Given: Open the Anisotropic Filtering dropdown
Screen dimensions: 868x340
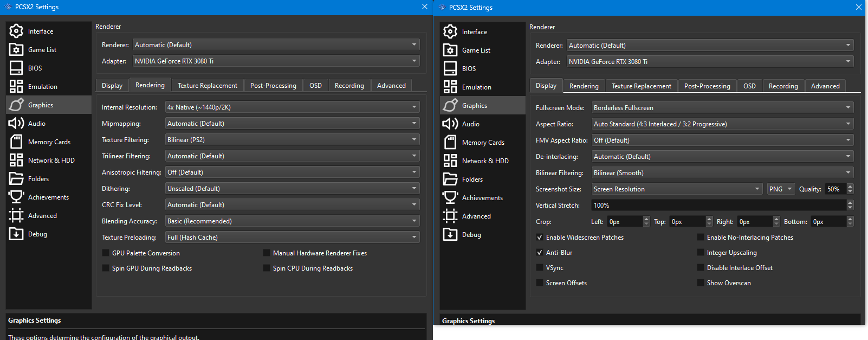Looking at the screenshot, I should pos(292,172).
